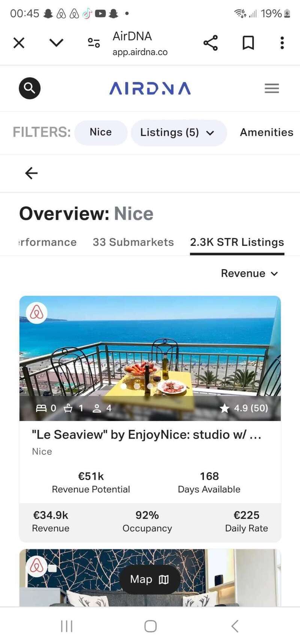This screenshot has width=300, height=644.
Task: Open the Revenue sort dropdown
Action: 249,273
